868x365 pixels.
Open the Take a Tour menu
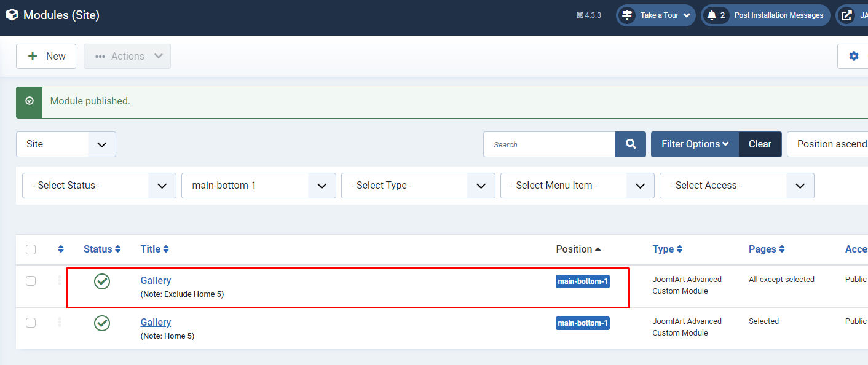pos(656,15)
